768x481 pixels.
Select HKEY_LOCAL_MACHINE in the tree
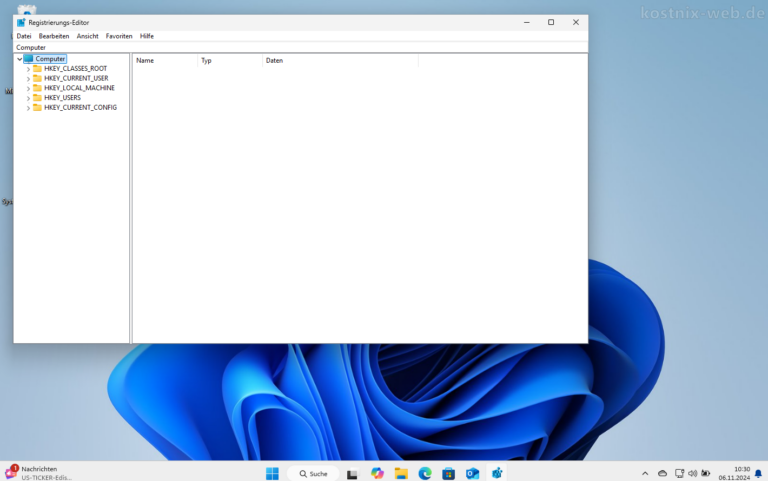click(79, 88)
